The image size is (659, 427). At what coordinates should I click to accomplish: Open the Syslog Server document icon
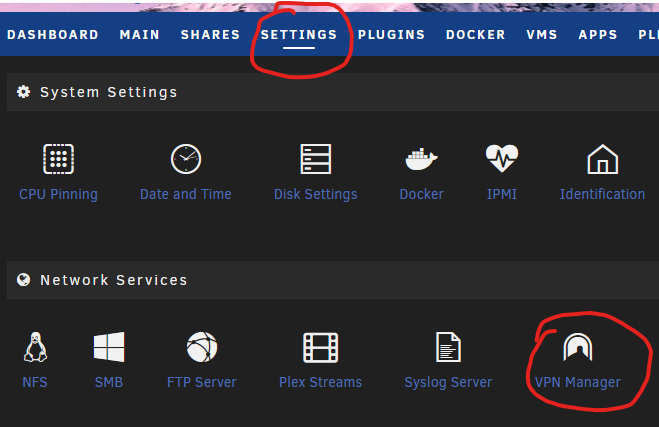pyautogui.click(x=448, y=347)
